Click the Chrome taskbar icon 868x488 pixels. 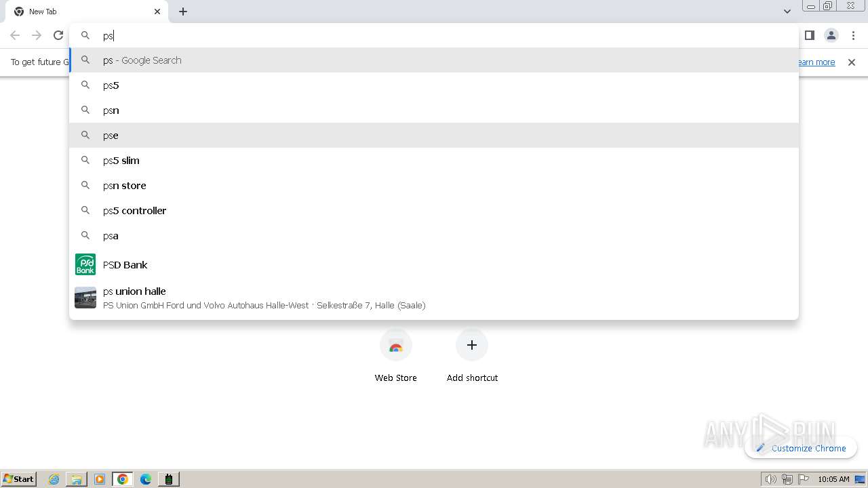123,479
